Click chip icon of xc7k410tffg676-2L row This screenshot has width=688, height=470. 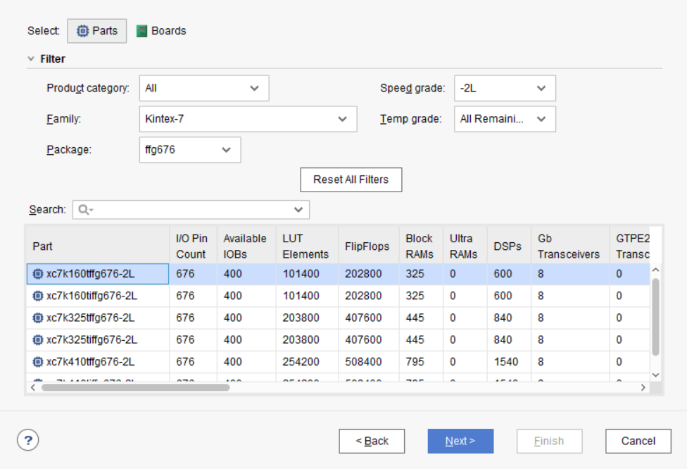(38, 361)
